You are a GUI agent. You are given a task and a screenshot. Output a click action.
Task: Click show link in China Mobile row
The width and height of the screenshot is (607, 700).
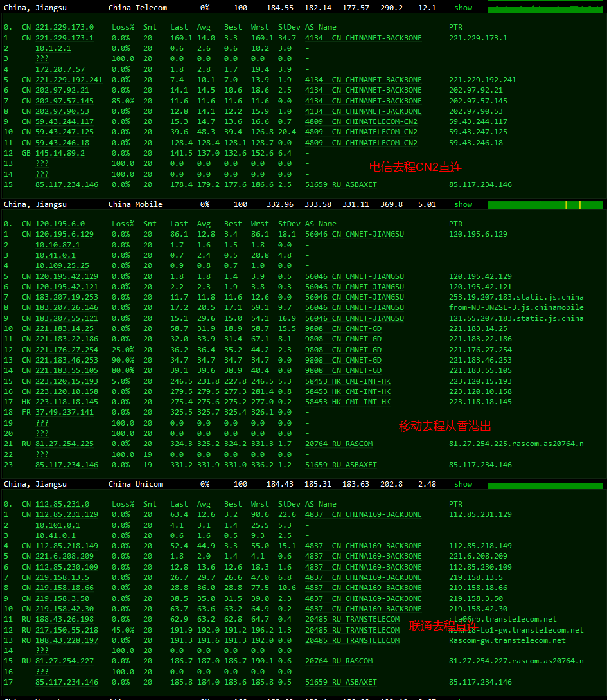click(463, 204)
